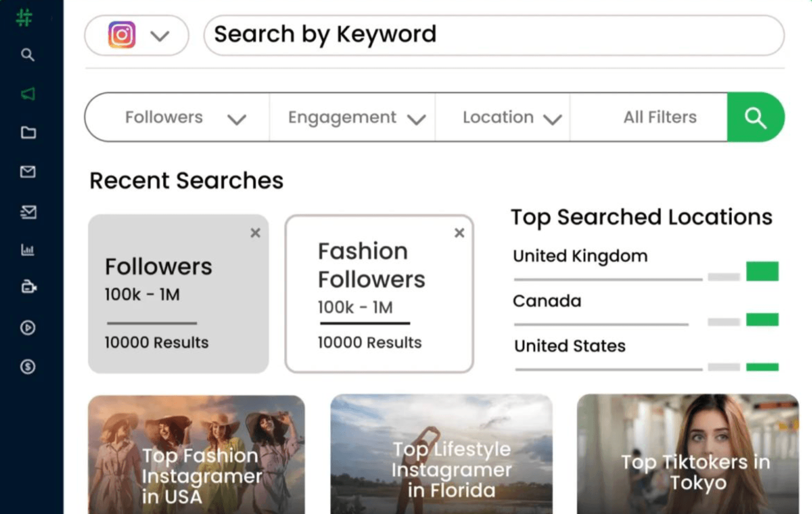812x514 pixels.
Task: Select Canada in top locations
Action: [x=547, y=301]
